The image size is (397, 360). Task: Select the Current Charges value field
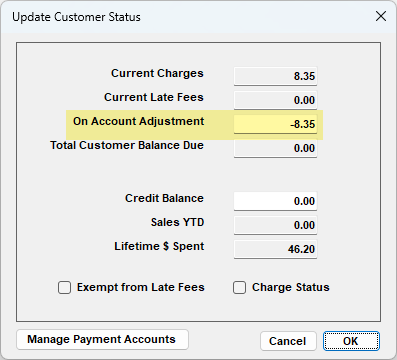click(275, 76)
